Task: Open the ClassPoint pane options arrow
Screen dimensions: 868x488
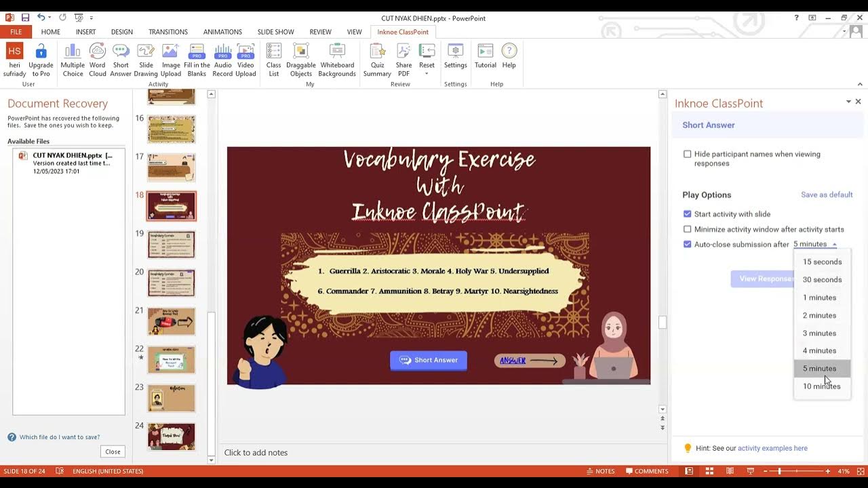Action: pyautogui.click(x=848, y=102)
